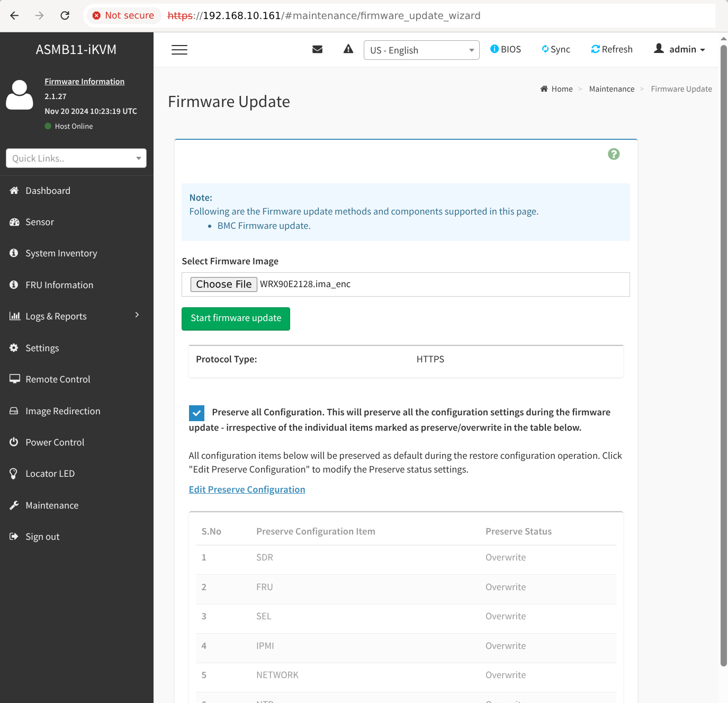The width and height of the screenshot is (728, 703).
Task: Click the Start firmware update button
Action: 236,318
